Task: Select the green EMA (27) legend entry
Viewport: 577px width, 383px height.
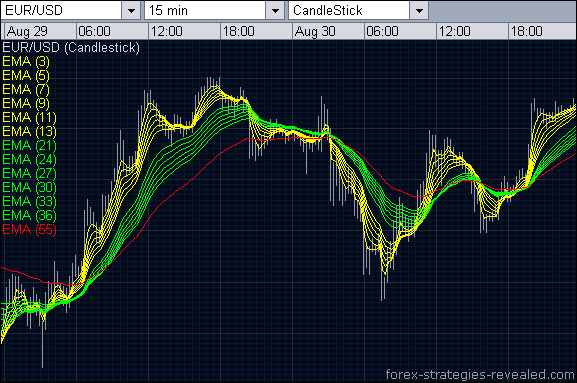Action: point(29,173)
